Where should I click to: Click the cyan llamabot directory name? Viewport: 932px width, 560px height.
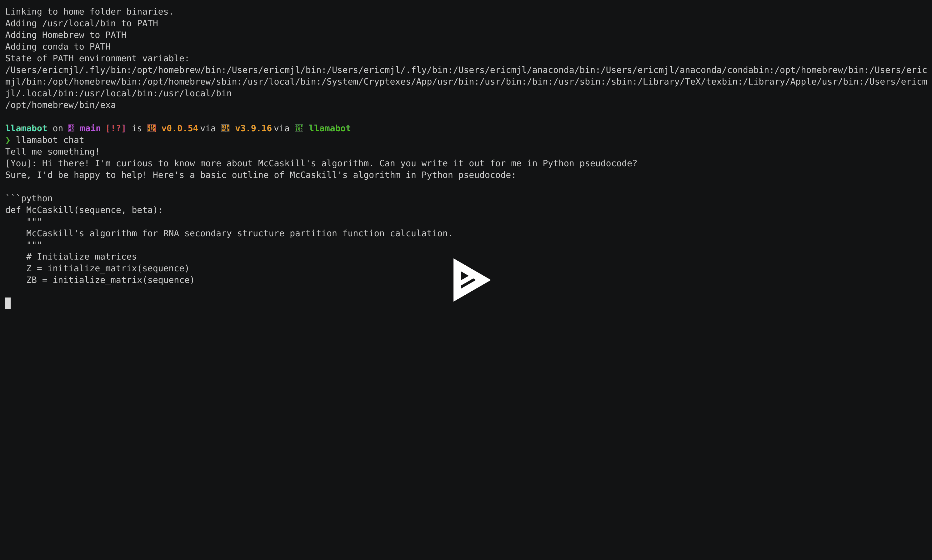[26, 128]
